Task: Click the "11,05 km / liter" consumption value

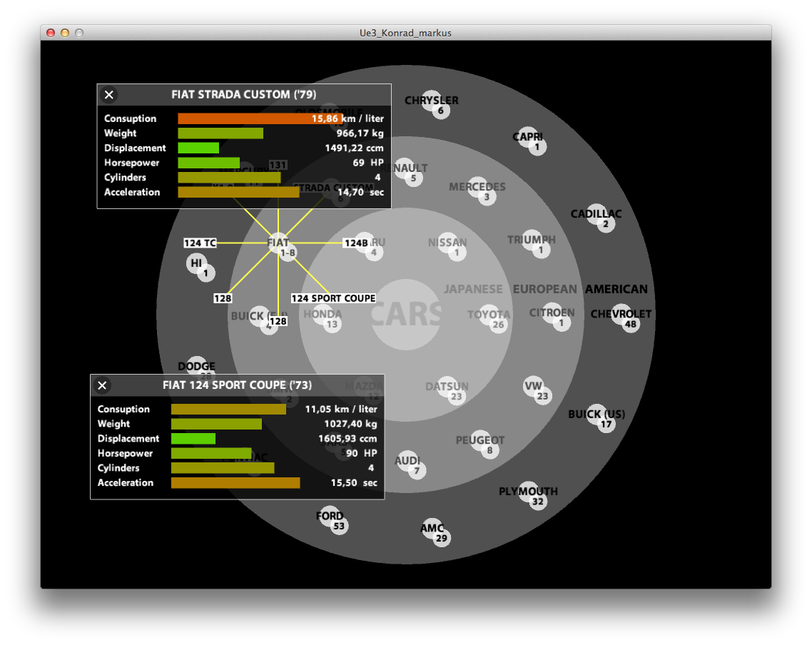Action: (x=341, y=409)
